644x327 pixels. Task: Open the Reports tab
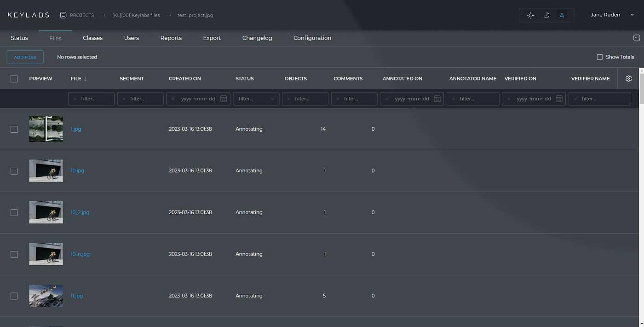[x=171, y=38]
